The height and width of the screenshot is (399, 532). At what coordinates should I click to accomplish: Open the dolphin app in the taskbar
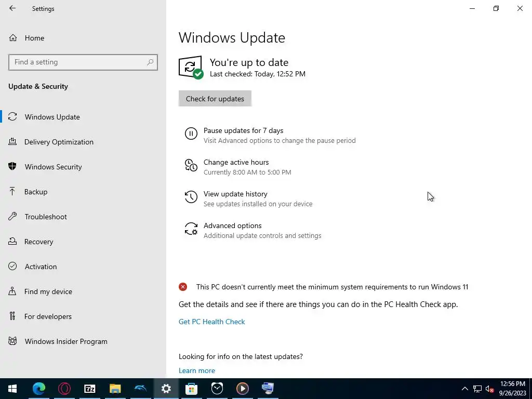(x=140, y=389)
